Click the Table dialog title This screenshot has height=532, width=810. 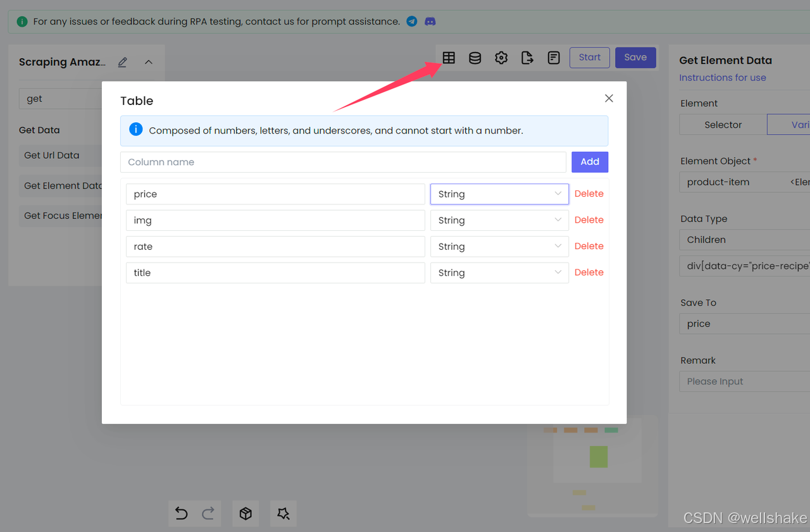(x=137, y=101)
